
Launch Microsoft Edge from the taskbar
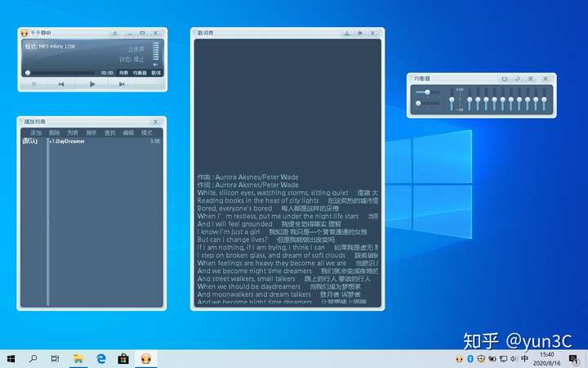[x=101, y=359]
